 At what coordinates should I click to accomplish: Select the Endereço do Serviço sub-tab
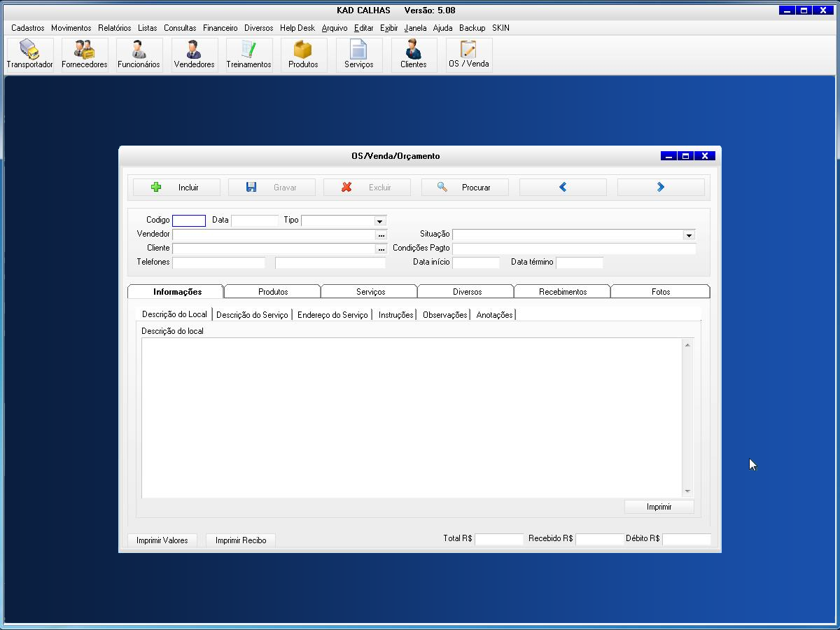click(332, 315)
